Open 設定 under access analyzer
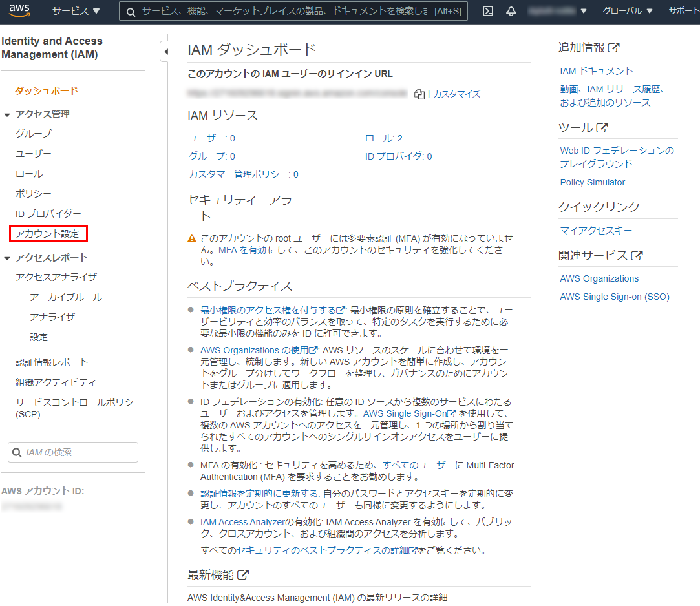The width and height of the screenshot is (700, 606). (39, 337)
